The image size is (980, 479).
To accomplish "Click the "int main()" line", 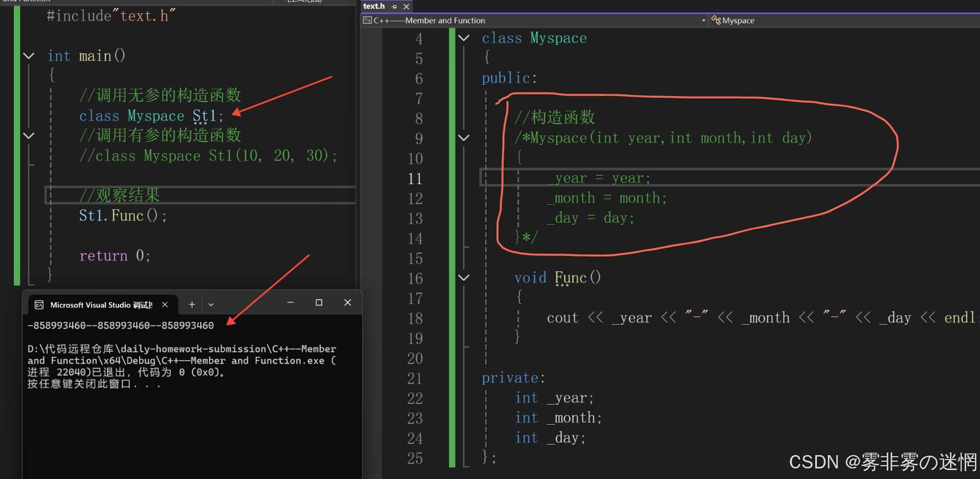I will click(x=87, y=56).
